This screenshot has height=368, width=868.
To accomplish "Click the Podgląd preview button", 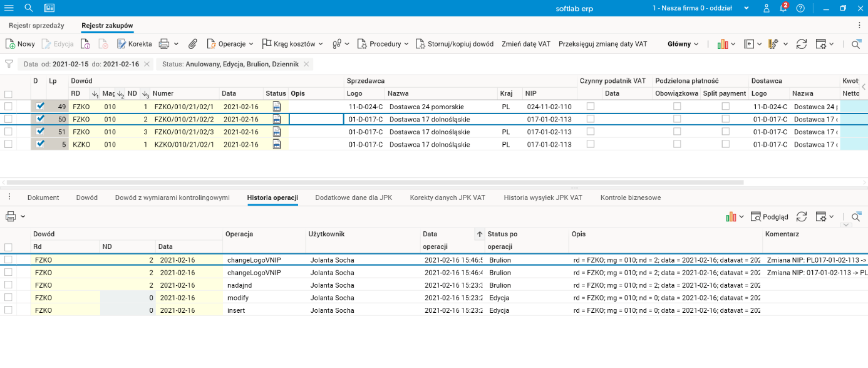I will coord(770,217).
